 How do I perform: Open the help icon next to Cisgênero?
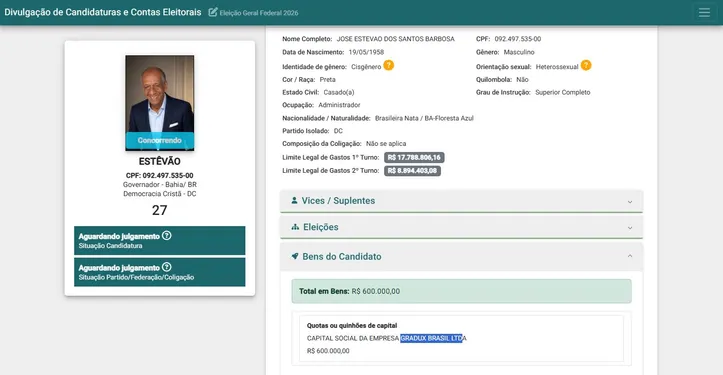(x=389, y=65)
